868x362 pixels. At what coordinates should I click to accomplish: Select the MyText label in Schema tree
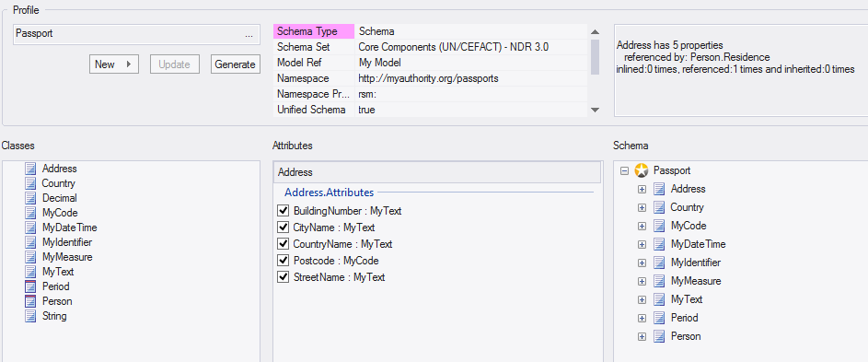coord(687,299)
